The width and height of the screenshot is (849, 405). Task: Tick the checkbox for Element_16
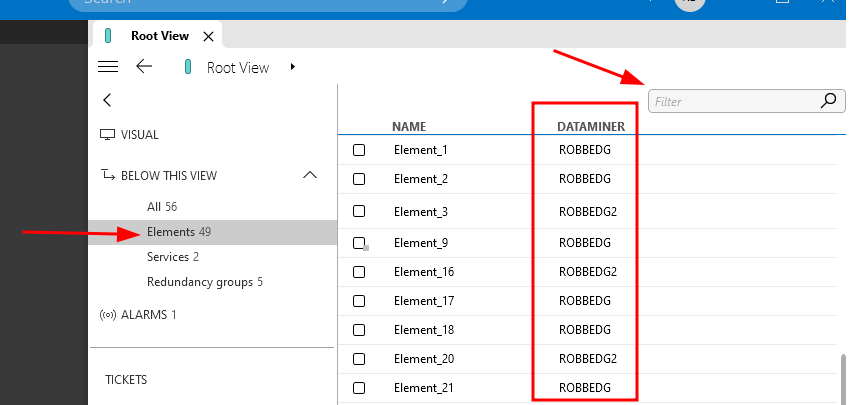pyautogui.click(x=359, y=271)
